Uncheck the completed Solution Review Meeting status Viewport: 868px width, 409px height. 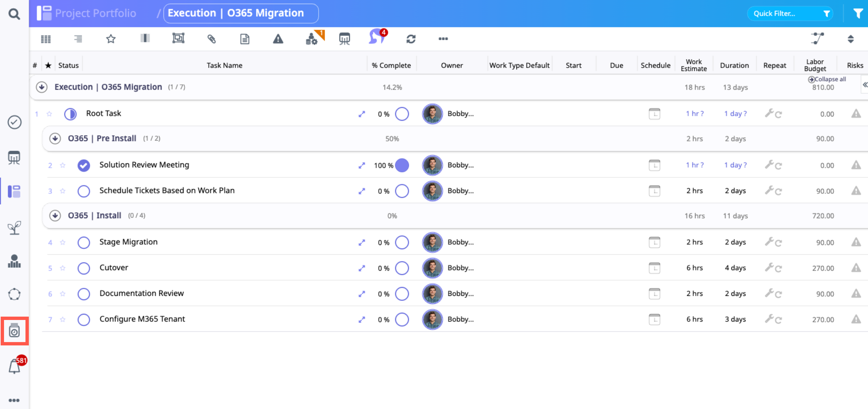click(83, 165)
